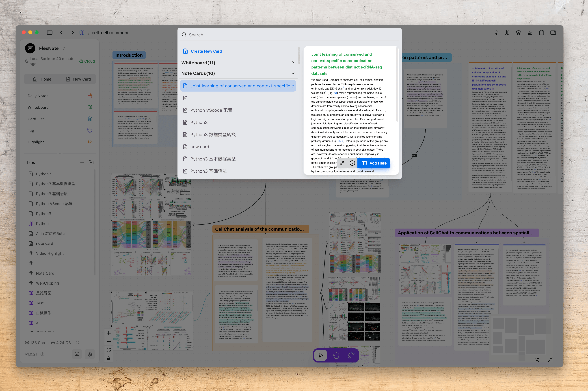Collapse the left sidebar with the panel toggle
The height and width of the screenshot is (391, 588).
pyautogui.click(x=50, y=32)
